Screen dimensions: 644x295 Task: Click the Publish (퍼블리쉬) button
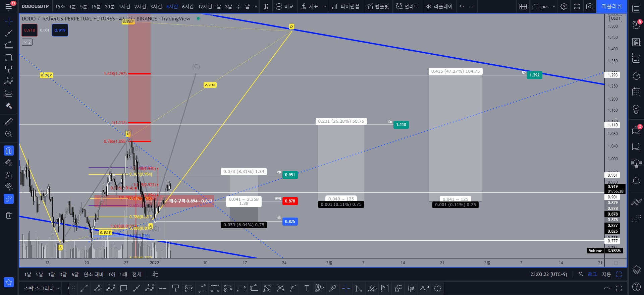tap(612, 6)
